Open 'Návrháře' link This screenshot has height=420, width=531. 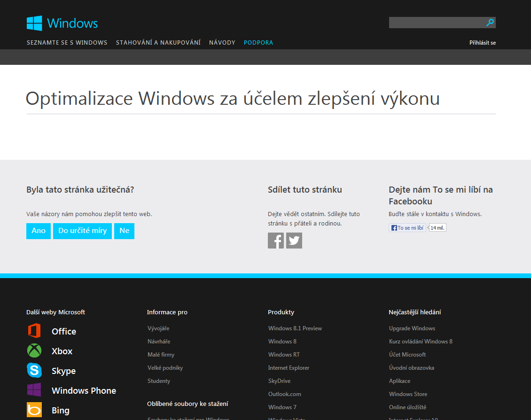pyautogui.click(x=159, y=342)
